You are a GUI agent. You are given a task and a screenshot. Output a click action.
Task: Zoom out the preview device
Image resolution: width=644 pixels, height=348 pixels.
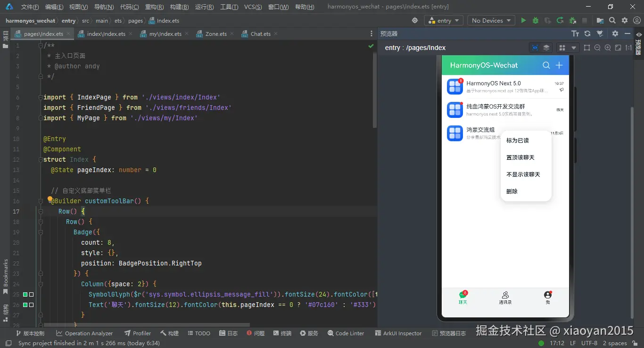[597, 48]
